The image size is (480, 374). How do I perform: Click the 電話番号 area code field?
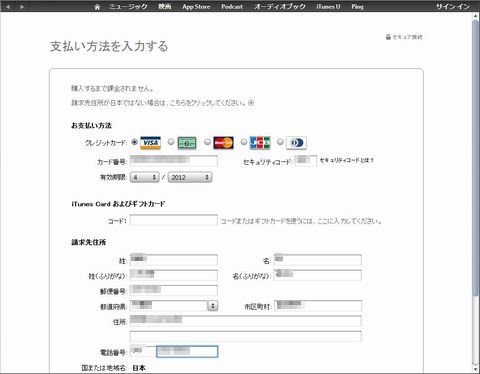pyautogui.click(x=143, y=352)
